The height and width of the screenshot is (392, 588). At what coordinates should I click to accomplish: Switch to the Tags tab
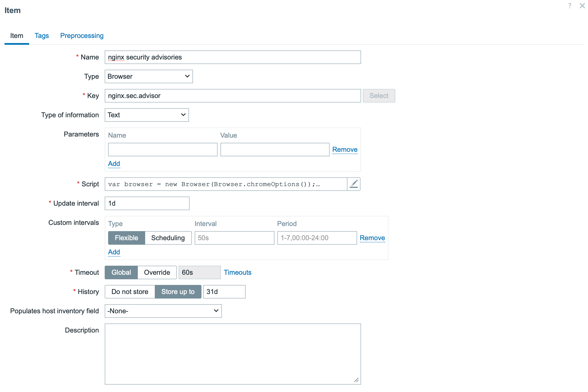pyautogui.click(x=42, y=36)
